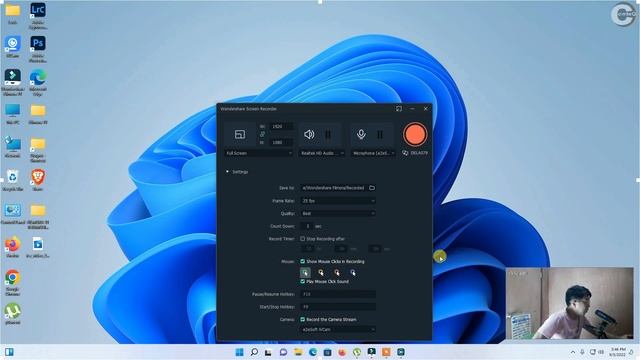The image size is (640, 360).
Task: Select Recycle Bin desktop icon
Action: (13, 181)
